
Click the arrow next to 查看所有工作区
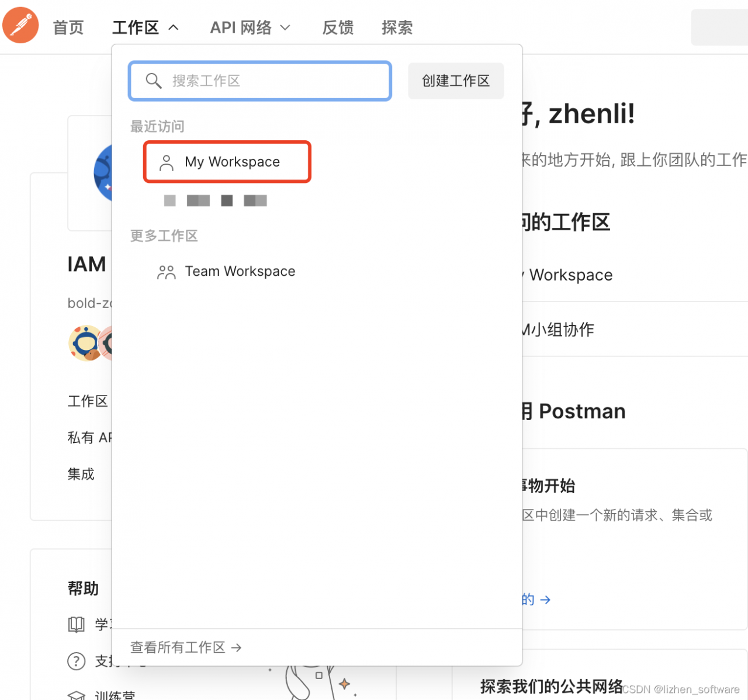[x=236, y=647]
